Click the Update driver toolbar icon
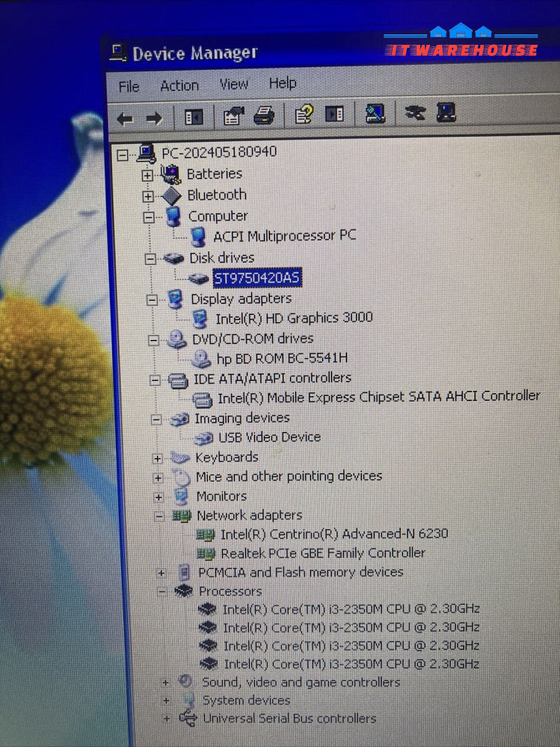The width and height of the screenshot is (560, 747). [446, 113]
